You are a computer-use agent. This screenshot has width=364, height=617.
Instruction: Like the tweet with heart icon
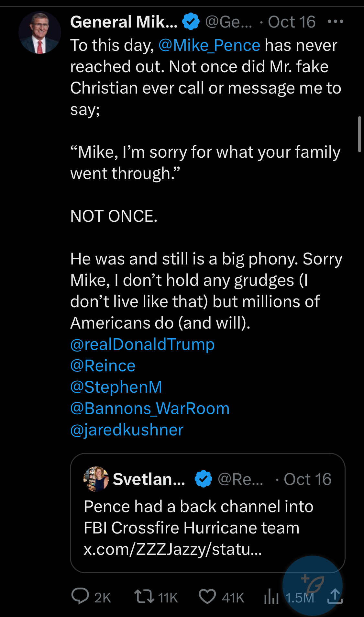(x=207, y=596)
